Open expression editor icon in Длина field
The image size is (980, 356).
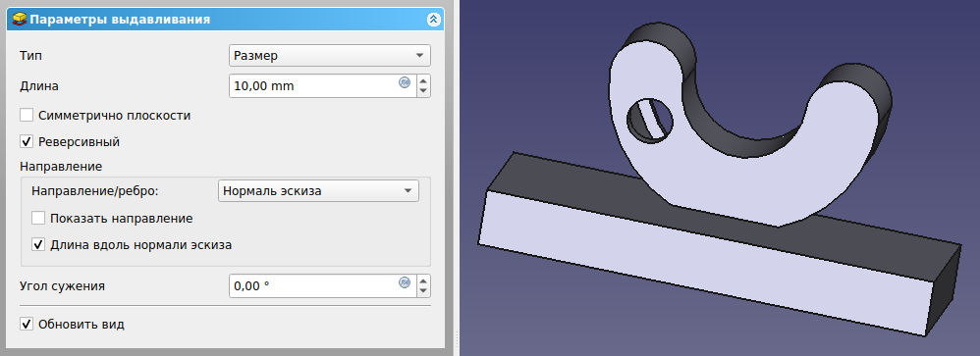click(405, 81)
